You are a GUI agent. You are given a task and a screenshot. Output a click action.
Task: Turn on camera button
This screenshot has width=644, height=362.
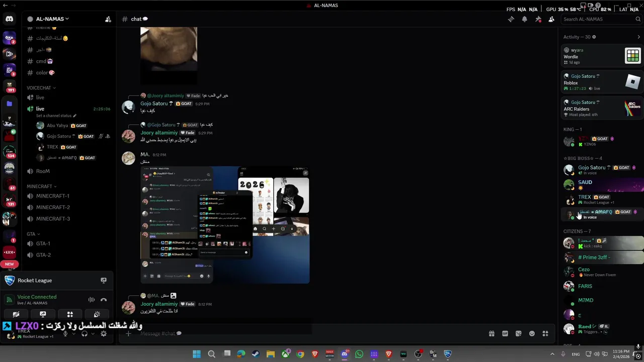[x=16, y=314]
